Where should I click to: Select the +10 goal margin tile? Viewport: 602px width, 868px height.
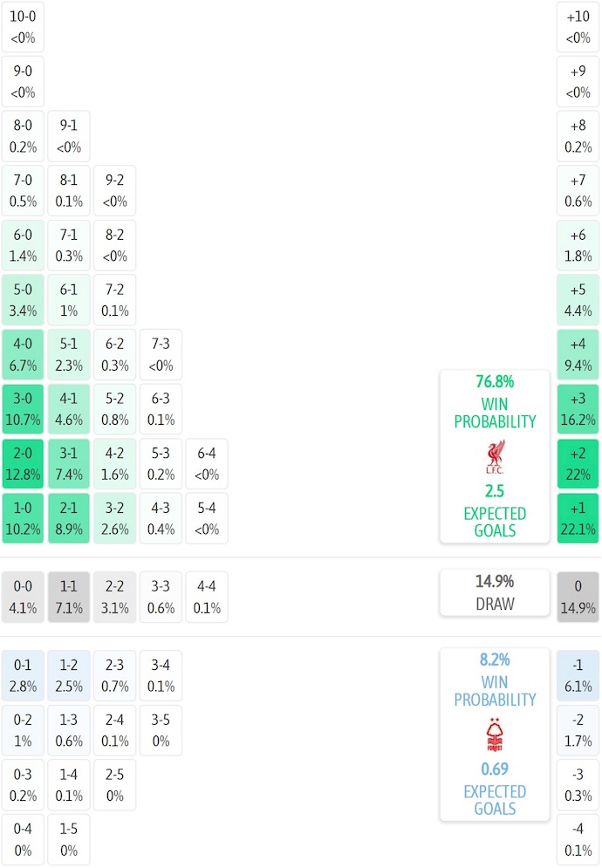tap(578, 27)
